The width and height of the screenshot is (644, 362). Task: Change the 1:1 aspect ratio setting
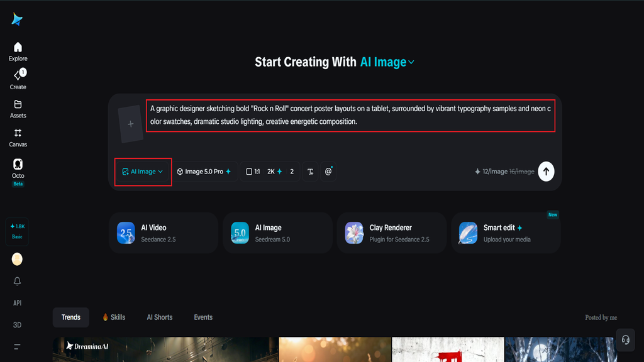253,172
